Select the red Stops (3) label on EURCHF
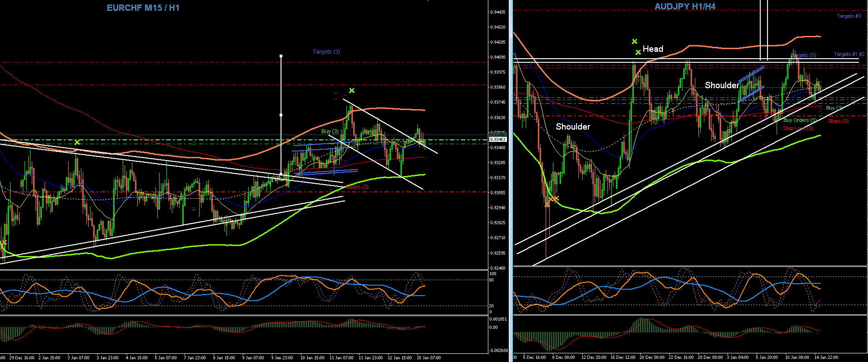The height and width of the screenshot is (362, 868). [357, 187]
